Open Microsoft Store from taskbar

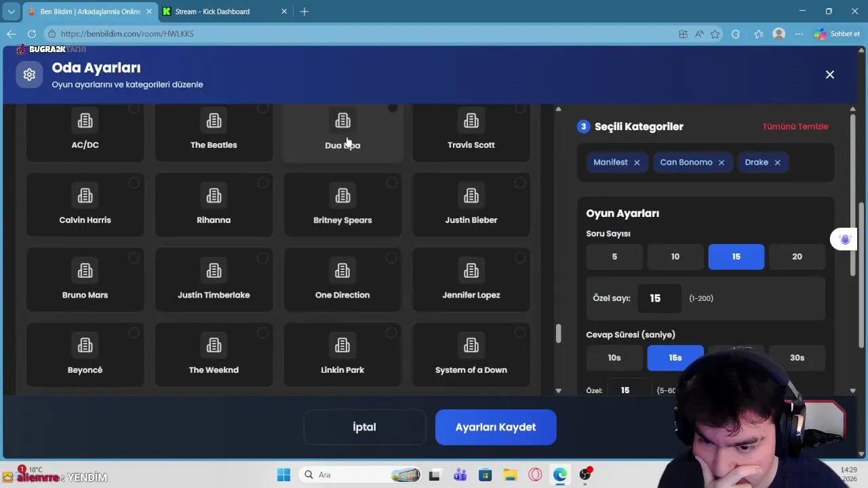(485, 475)
